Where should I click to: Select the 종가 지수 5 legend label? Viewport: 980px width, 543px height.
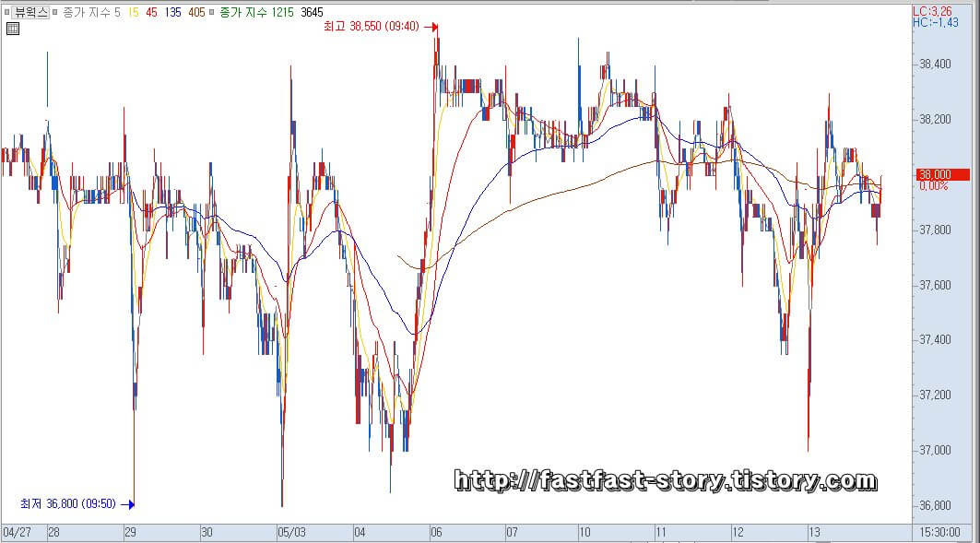click(x=91, y=12)
